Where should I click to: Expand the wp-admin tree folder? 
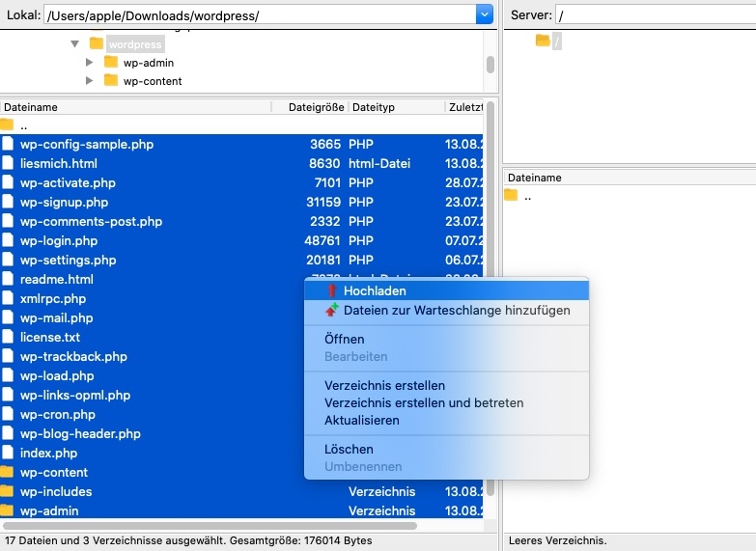coord(89,62)
